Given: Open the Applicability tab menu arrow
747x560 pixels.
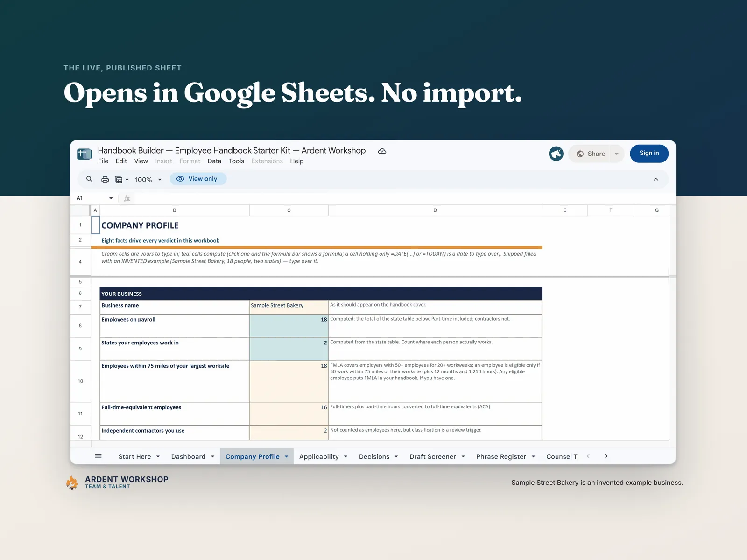Looking at the screenshot, I should pos(346,457).
